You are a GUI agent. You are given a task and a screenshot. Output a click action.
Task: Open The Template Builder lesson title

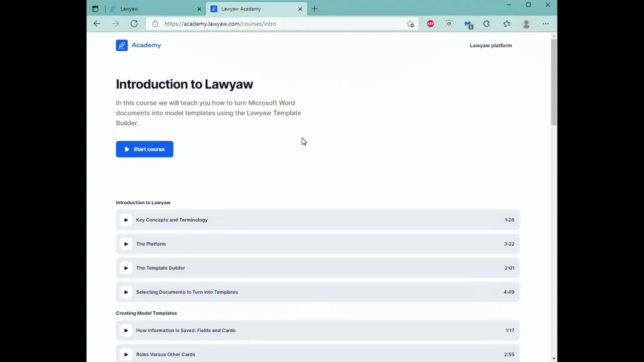160,268
